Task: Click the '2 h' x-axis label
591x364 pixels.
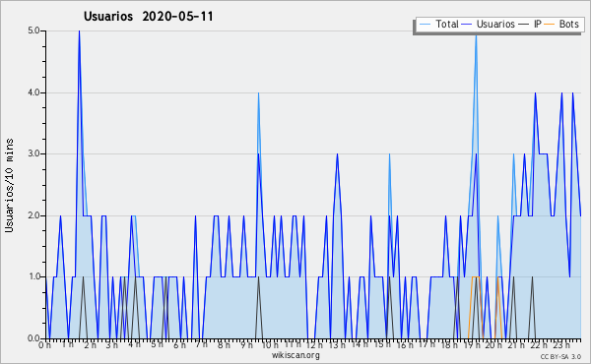Action: point(90,344)
